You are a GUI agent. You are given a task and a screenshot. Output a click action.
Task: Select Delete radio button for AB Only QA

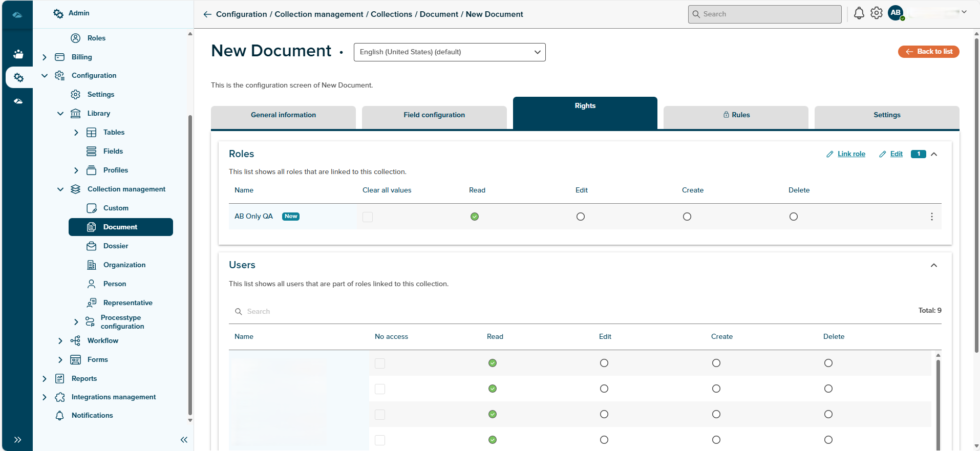(x=793, y=217)
